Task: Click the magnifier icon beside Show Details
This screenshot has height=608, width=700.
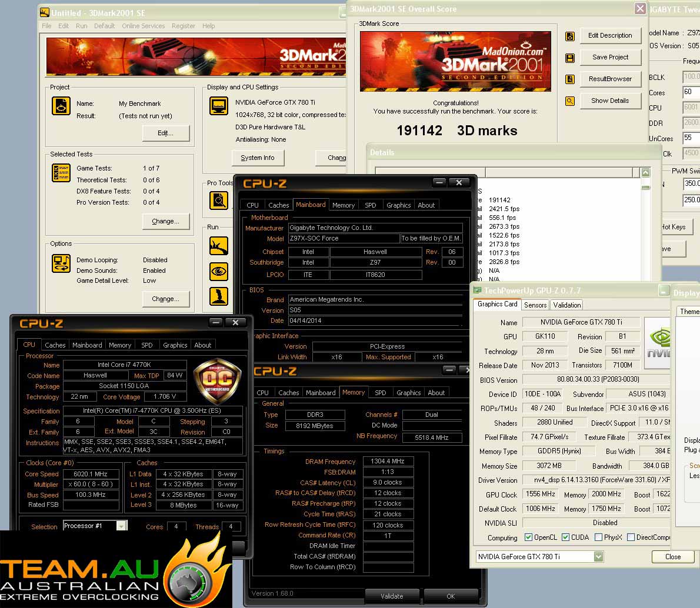Action: click(570, 101)
